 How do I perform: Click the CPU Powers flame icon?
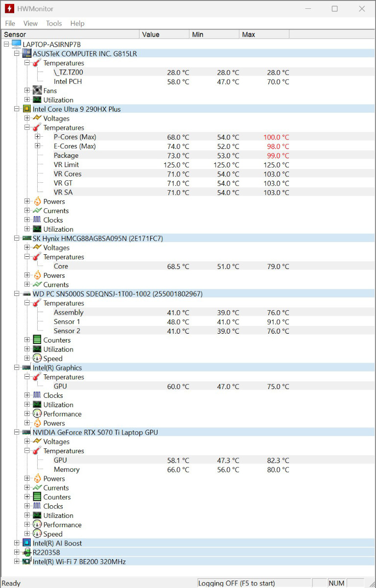(37, 201)
